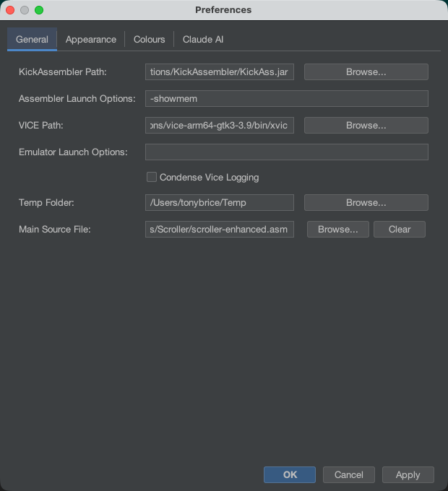Browse for the Main Source File
This screenshot has height=491, width=448.
tap(338, 230)
